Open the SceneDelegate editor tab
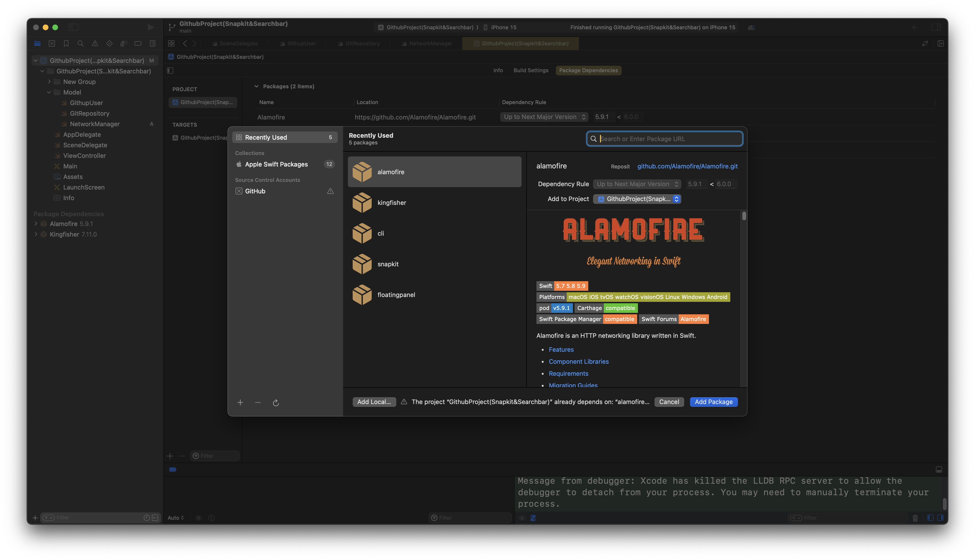975x560 pixels. (235, 43)
